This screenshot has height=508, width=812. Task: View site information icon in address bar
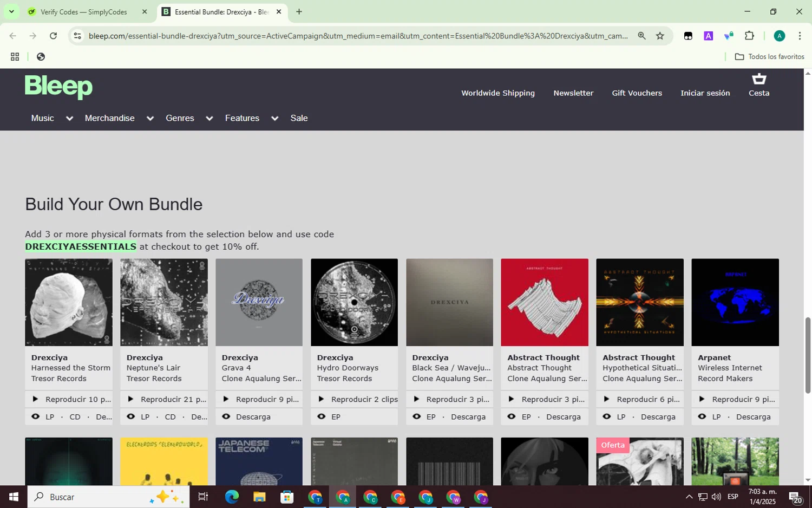[x=77, y=36]
